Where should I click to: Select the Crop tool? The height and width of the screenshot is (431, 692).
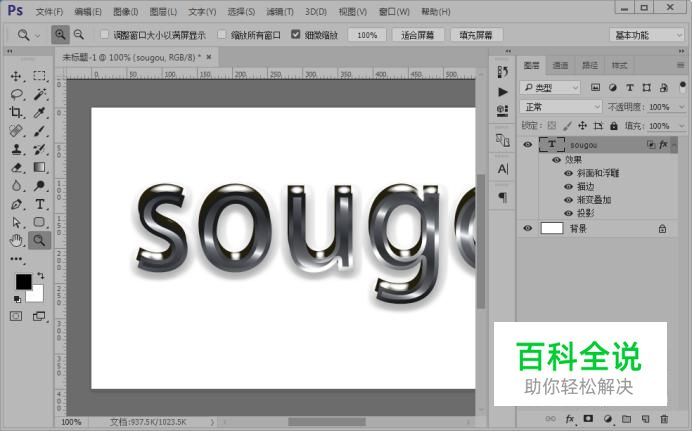[x=16, y=112]
